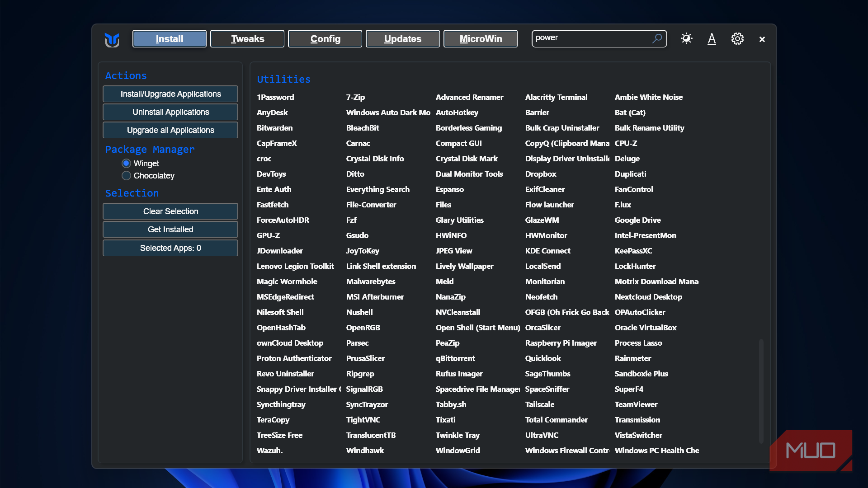This screenshot has width=868, height=488.
Task: Click the font scaling A icon
Action: (x=712, y=39)
